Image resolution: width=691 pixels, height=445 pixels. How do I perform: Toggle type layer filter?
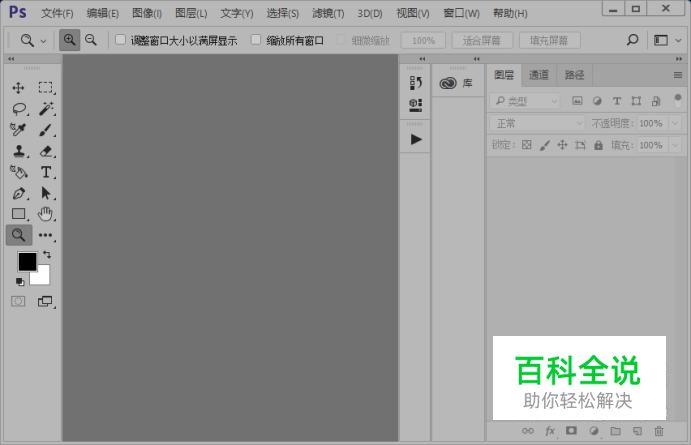(617, 101)
